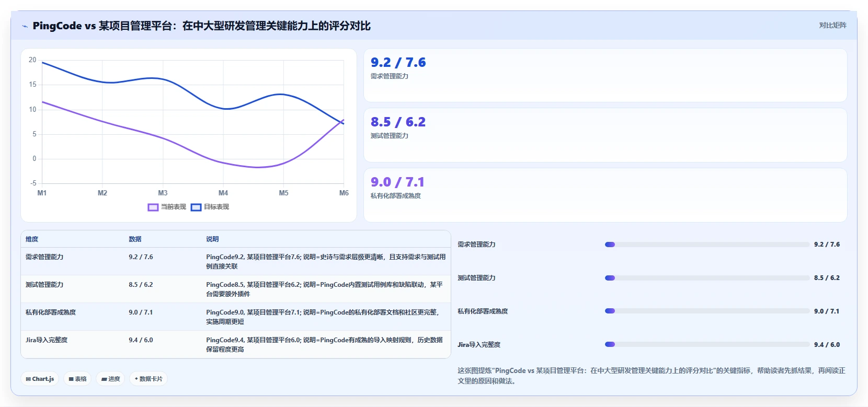Click the 数据卡片 tag chip
868x407 pixels.
coord(149,379)
